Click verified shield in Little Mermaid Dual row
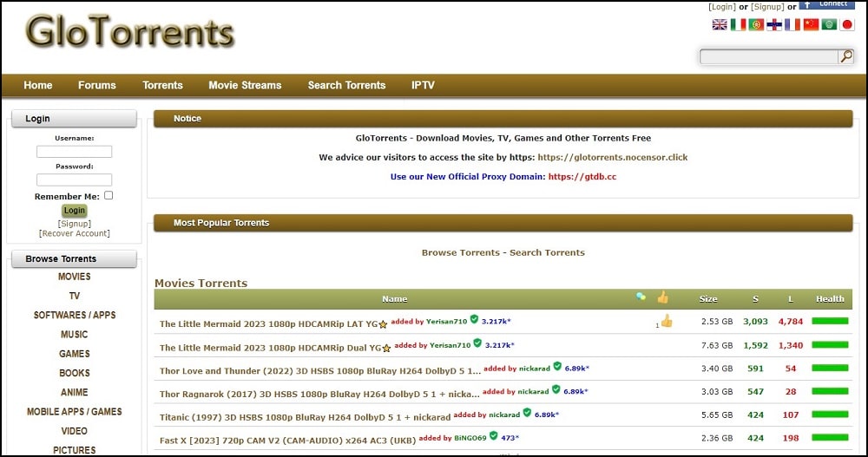This screenshot has height=457, width=868. 477,343
